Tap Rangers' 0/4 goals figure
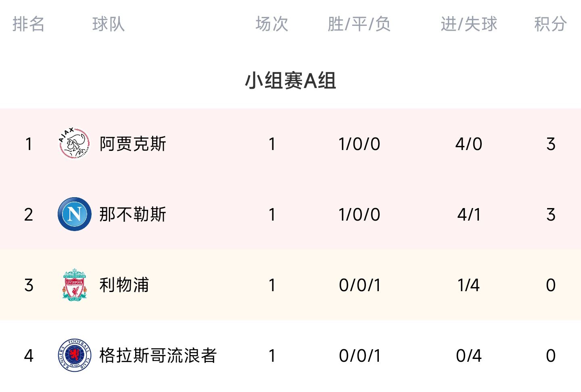The height and width of the screenshot is (392, 581). (x=469, y=356)
